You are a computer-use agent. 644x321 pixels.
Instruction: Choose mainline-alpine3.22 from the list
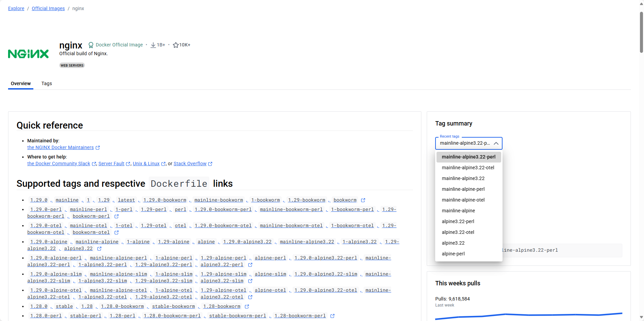click(x=469, y=178)
